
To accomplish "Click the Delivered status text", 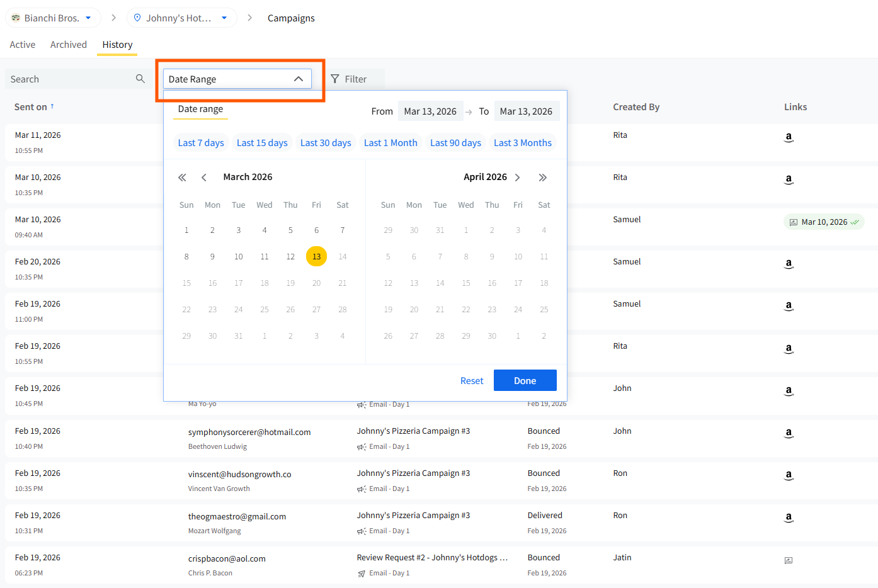I will 545,515.
